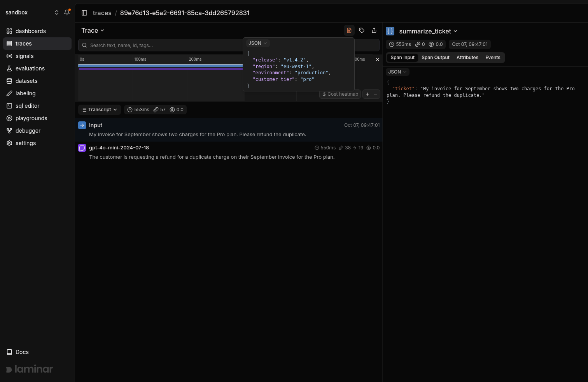Zoom in the timeline with plus
This screenshot has width=588, height=382.
[367, 94]
